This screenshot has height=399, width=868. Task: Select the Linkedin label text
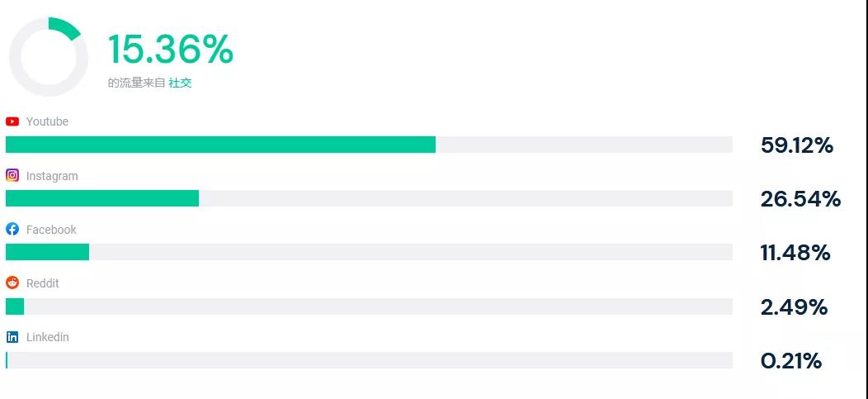tap(47, 337)
